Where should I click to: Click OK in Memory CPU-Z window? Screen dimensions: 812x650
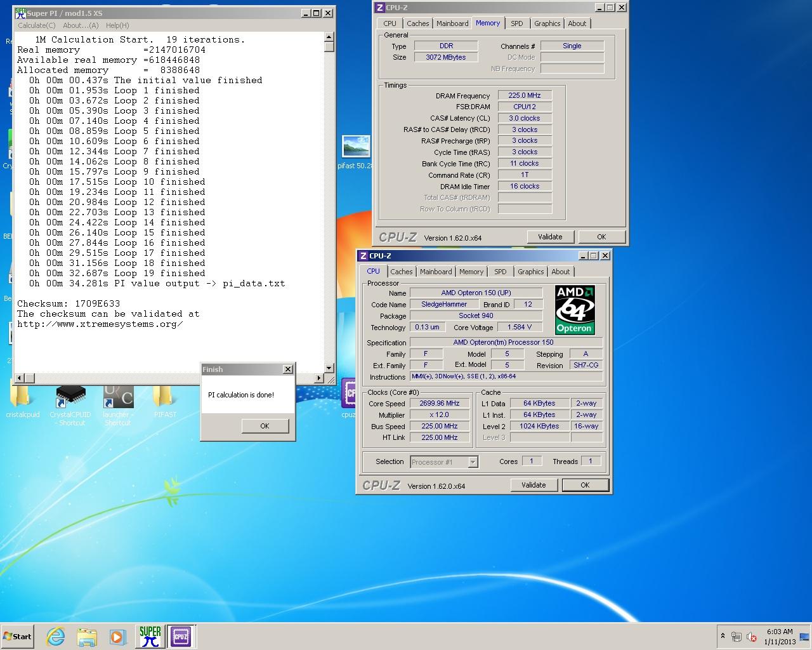[601, 237]
